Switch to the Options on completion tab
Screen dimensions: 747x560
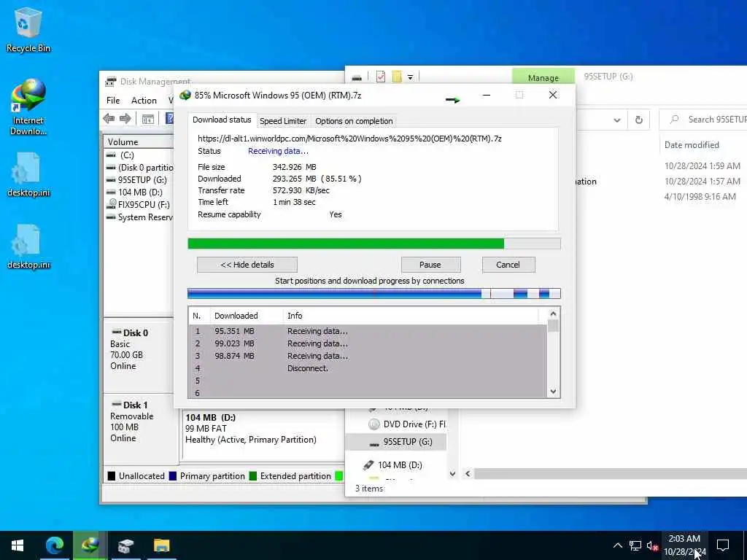[354, 121]
